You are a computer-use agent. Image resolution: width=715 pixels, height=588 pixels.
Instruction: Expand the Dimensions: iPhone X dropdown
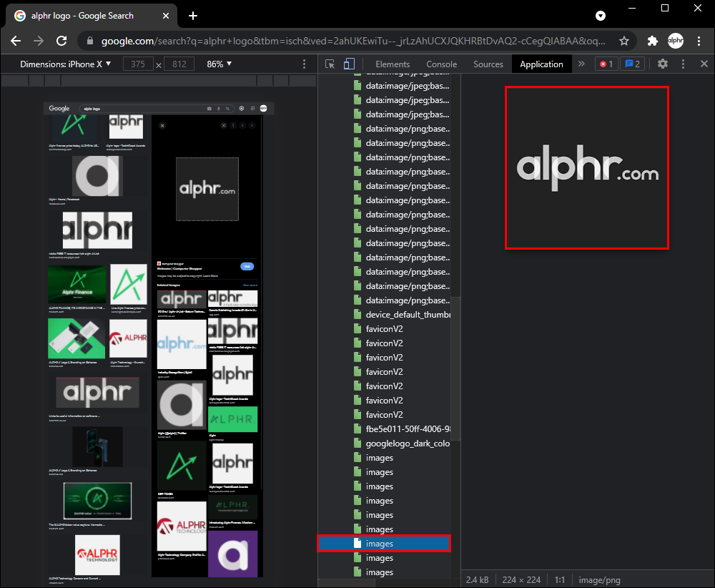66,64
